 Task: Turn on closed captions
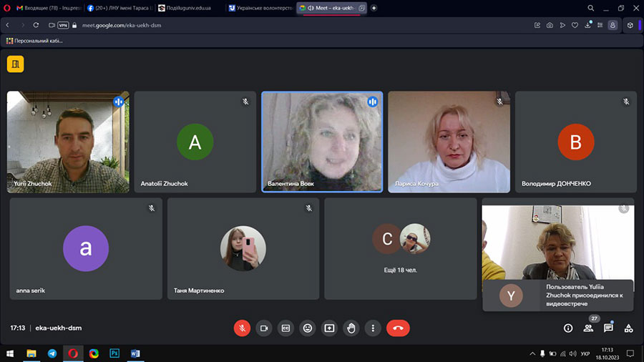(x=286, y=328)
